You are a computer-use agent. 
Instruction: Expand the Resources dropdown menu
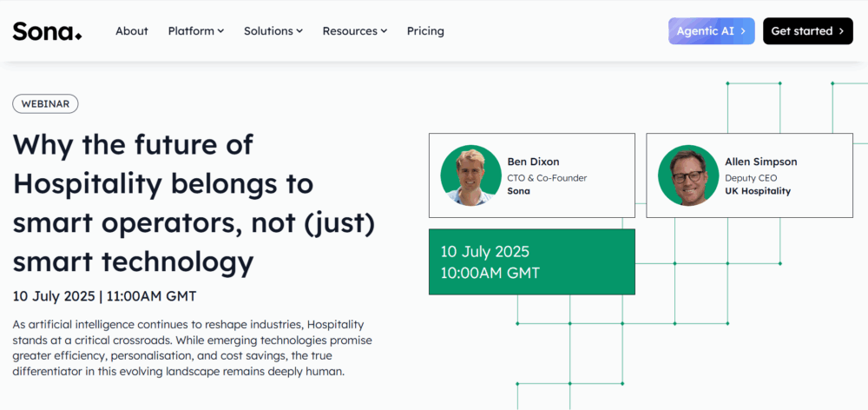355,31
